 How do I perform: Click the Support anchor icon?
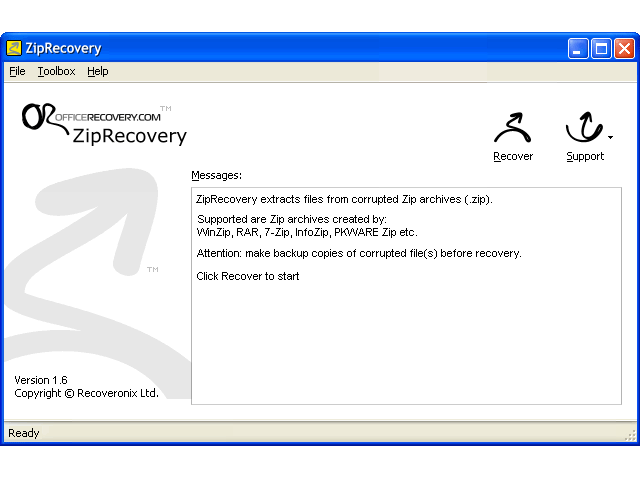pos(584,127)
